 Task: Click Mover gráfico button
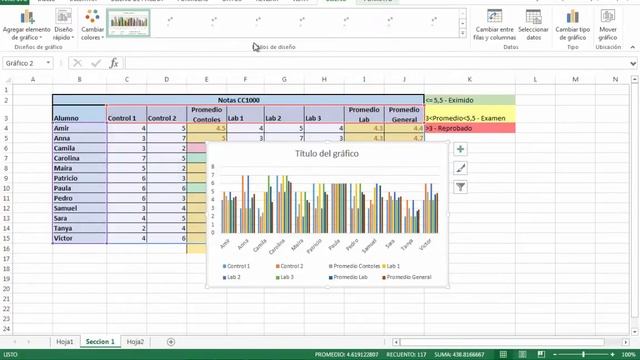tap(608, 24)
